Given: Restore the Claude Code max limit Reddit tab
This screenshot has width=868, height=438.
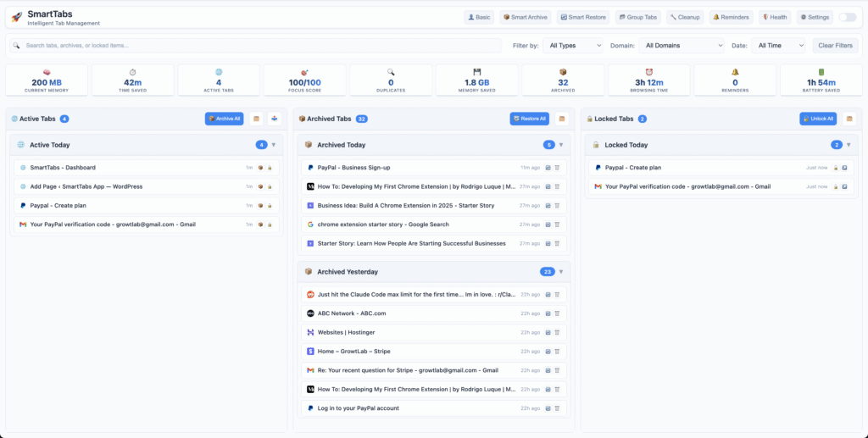Looking at the screenshot, I should tap(548, 295).
